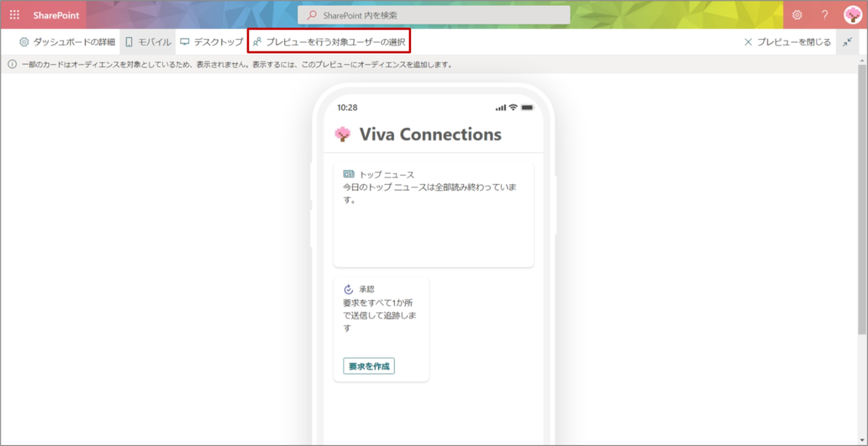
Task: Open the user profile avatar
Action: point(853,14)
